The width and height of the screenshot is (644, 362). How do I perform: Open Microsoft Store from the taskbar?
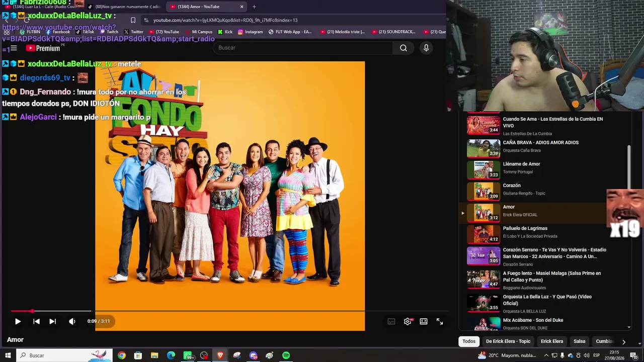tap(138, 355)
